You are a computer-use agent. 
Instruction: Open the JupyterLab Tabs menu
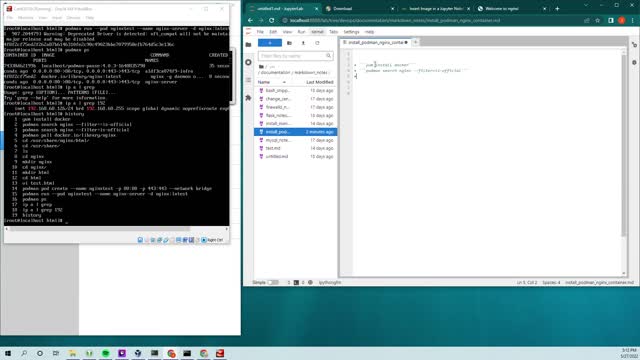pyautogui.click(x=333, y=32)
